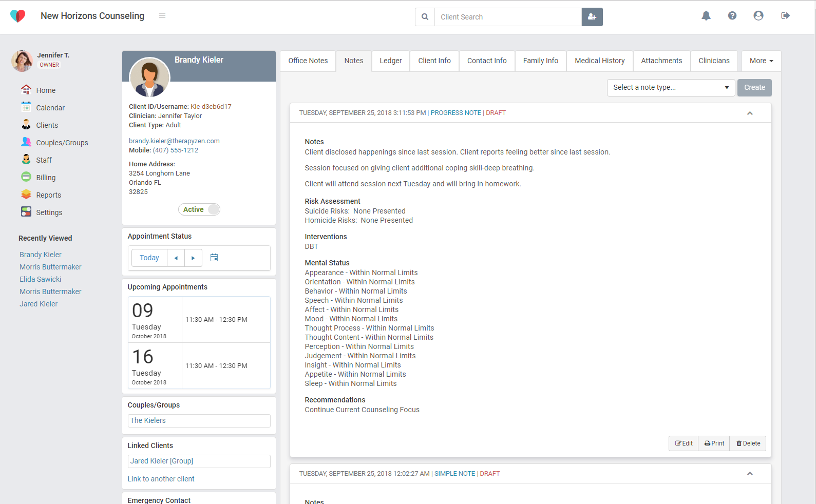Viewport: 816px width, 504px height.
Task: Click Link to another client
Action: pyautogui.click(x=161, y=479)
